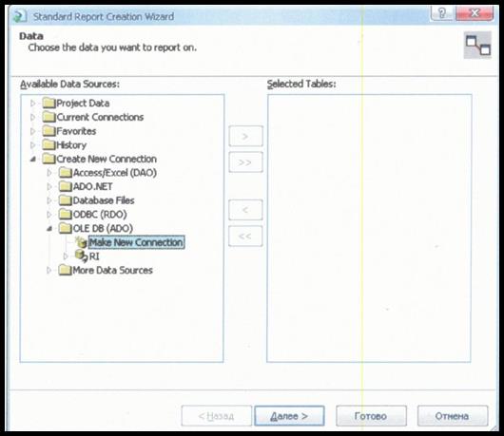Collapse the OLE DB (ADO) node

[49, 229]
